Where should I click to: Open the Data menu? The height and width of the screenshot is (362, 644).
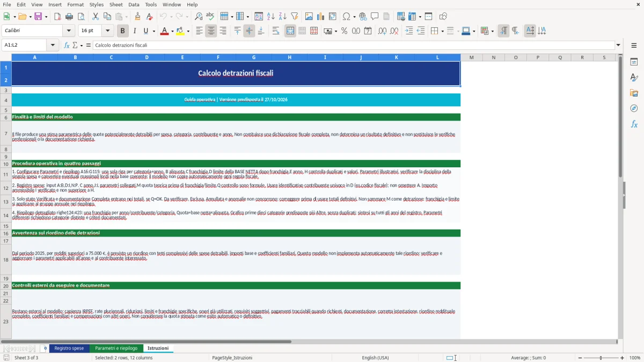pyautogui.click(x=134, y=4)
